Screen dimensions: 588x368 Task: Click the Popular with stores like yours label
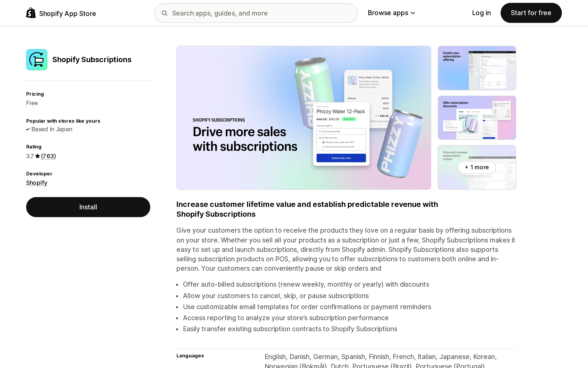click(x=63, y=121)
